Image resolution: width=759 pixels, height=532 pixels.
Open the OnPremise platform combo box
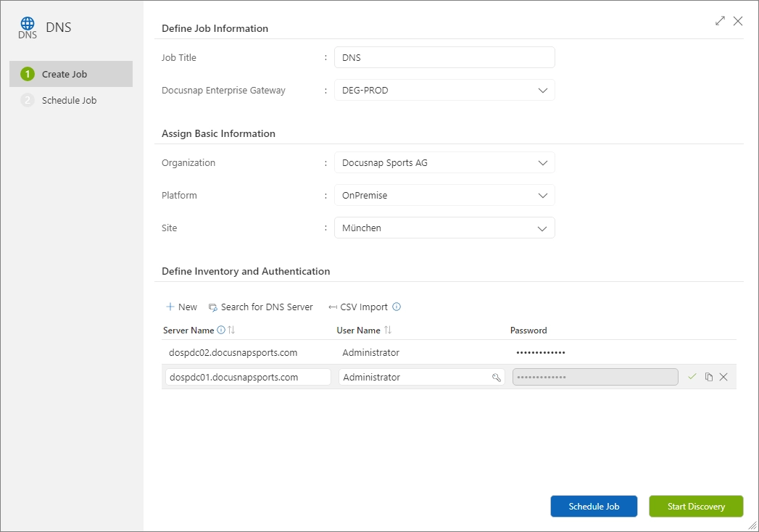point(444,195)
